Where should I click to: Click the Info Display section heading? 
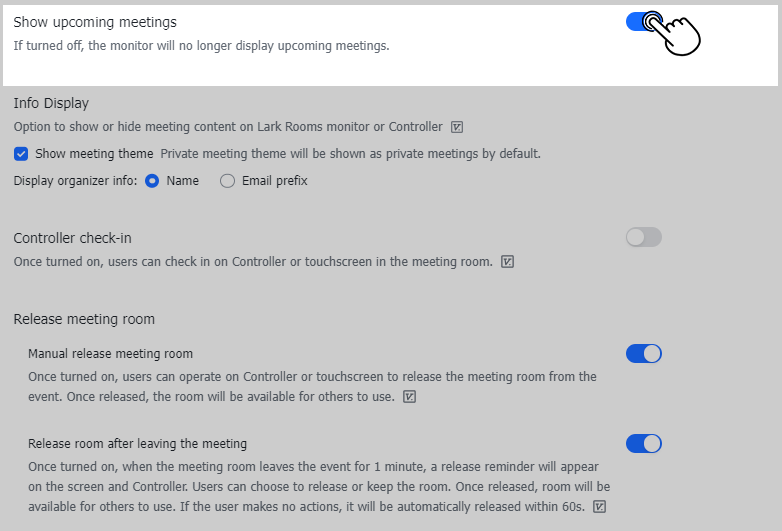[51, 103]
